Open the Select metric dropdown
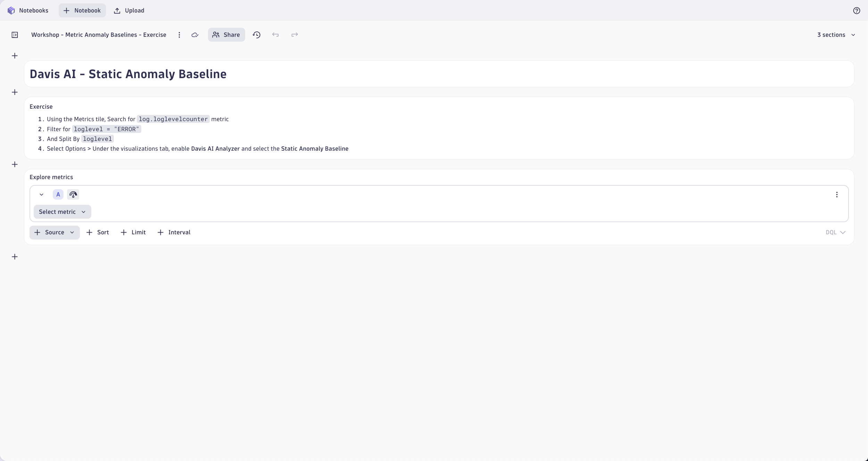868x461 pixels. point(62,212)
